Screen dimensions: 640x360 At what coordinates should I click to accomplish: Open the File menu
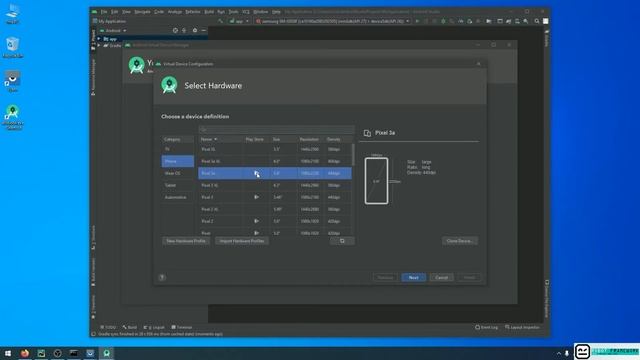[x=104, y=12]
